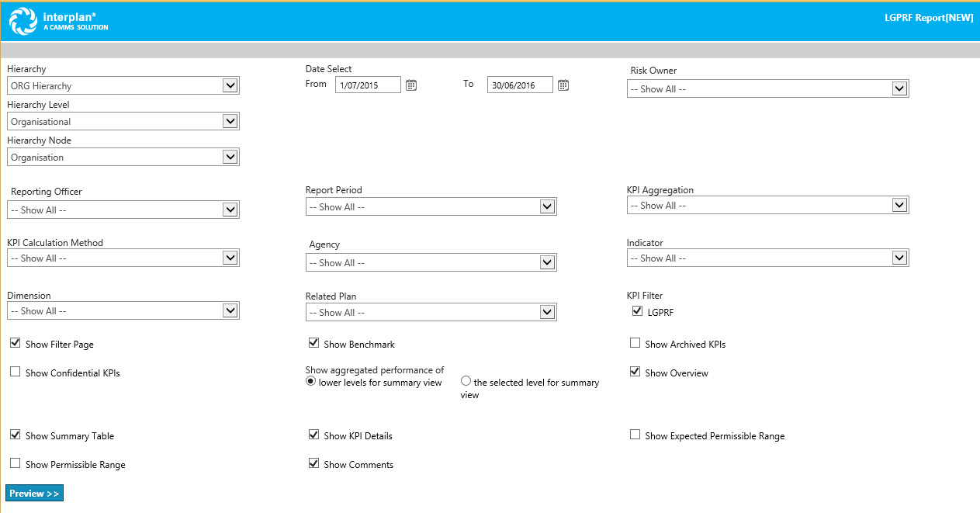The height and width of the screenshot is (513, 980).
Task: Expand the Agency dropdown
Action: pyautogui.click(x=431, y=262)
